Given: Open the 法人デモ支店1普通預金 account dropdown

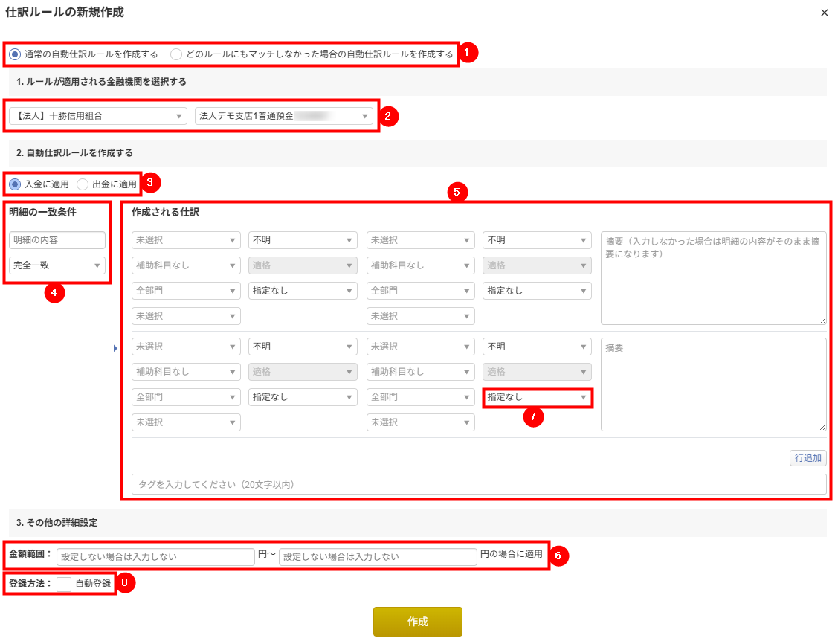Looking at the screenshot, I should tap(284, 116).
